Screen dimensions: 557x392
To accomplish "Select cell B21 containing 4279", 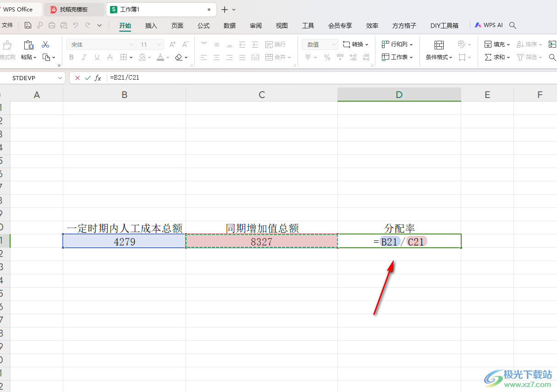I will [x=124, y=241].
